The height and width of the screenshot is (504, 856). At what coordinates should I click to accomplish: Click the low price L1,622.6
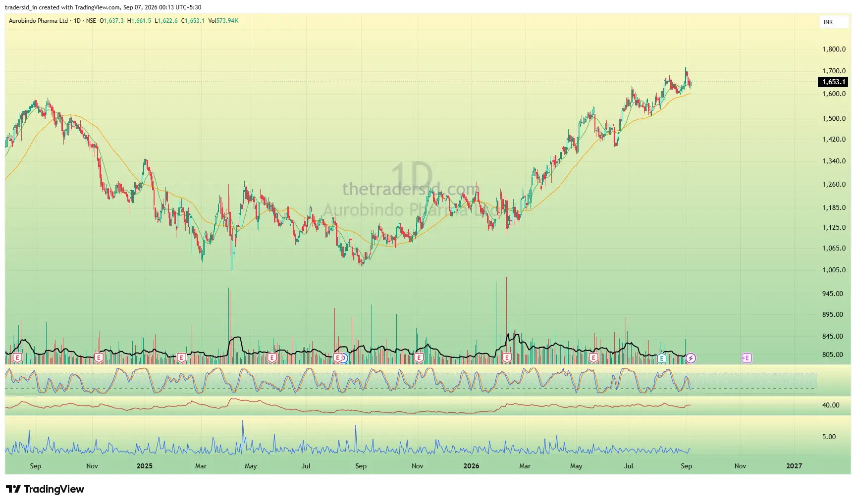pos(166,21)
